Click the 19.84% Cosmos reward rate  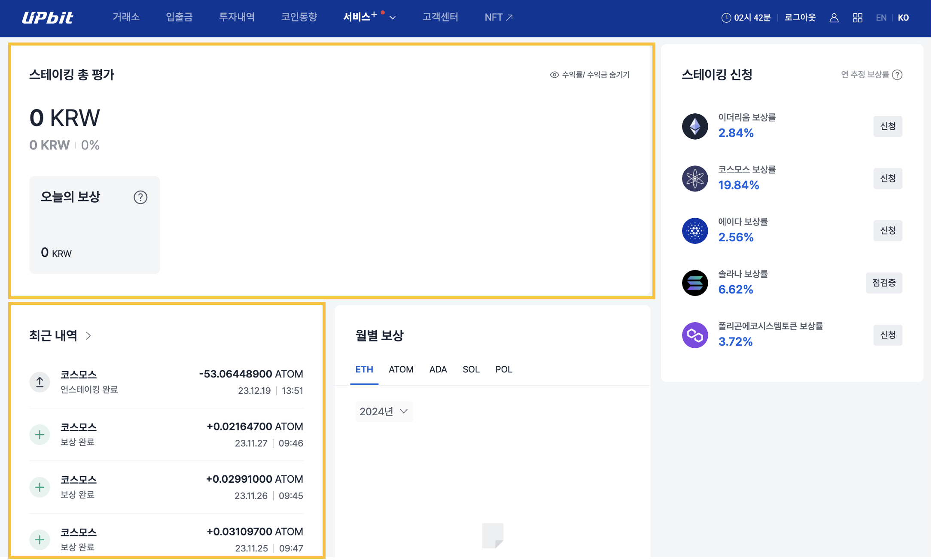(739, 185)
